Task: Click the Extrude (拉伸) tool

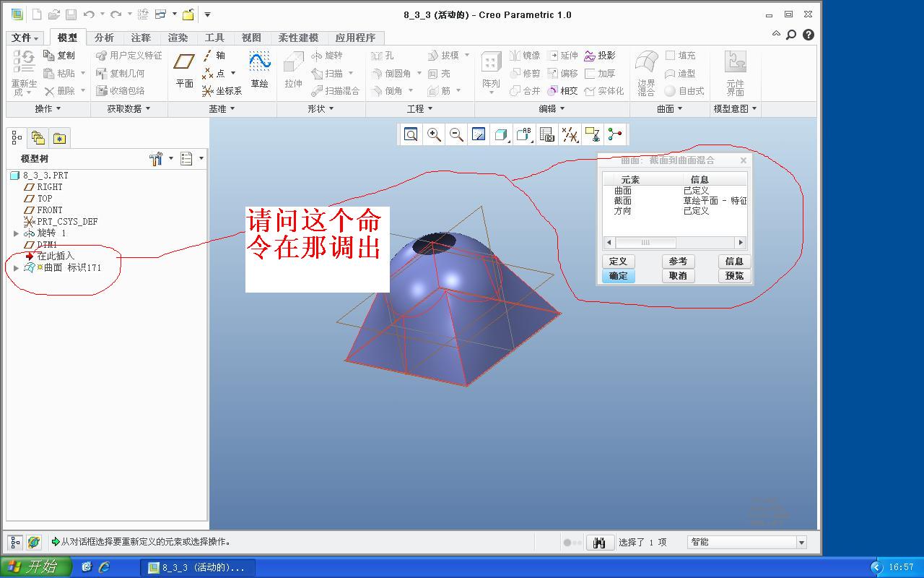Action: pyautogui.click(x=293, y=70)
